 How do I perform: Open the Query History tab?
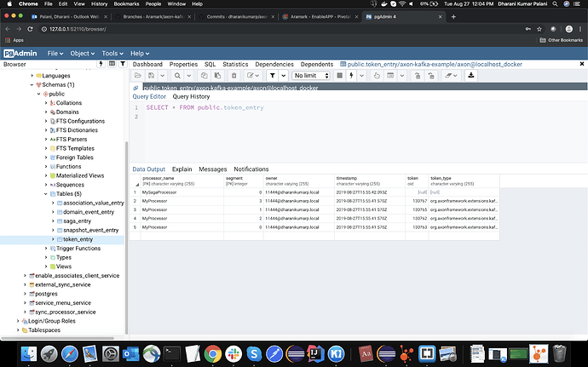[191, 97]
